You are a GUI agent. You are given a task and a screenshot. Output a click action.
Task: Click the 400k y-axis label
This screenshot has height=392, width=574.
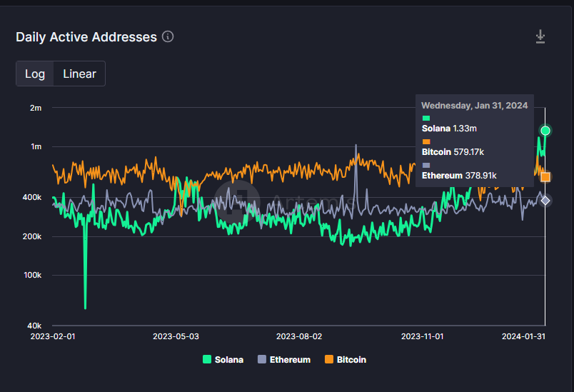pos(32,197)
